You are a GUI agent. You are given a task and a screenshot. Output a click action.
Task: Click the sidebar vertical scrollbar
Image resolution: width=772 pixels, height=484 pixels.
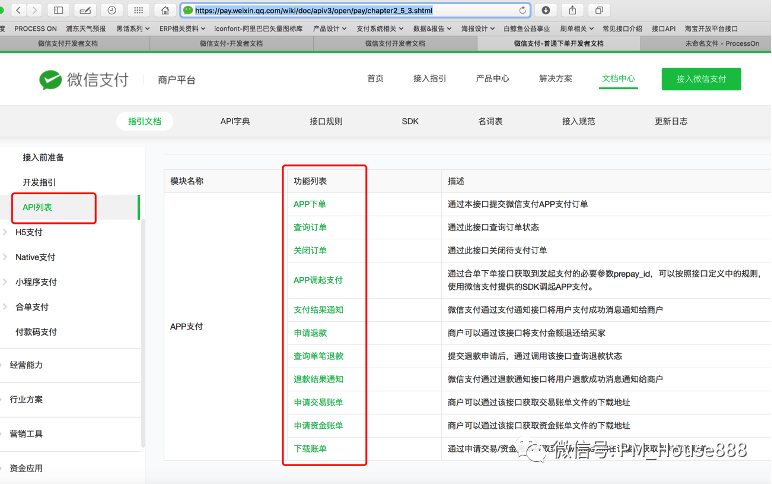143,333
